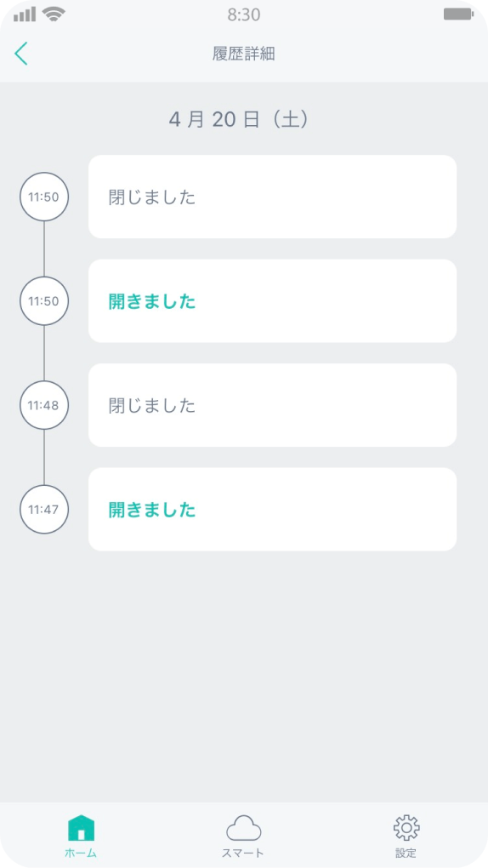Image resolution: width=488 pixels, height=868 pixels.
Task: Tap the battery status icon
Action: click(458, 14)
